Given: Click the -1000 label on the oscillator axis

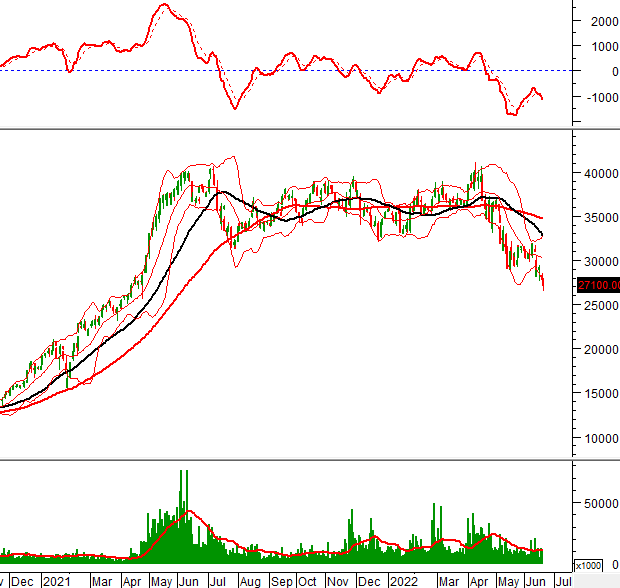Looking at the screenshot, I should (601, 97).
